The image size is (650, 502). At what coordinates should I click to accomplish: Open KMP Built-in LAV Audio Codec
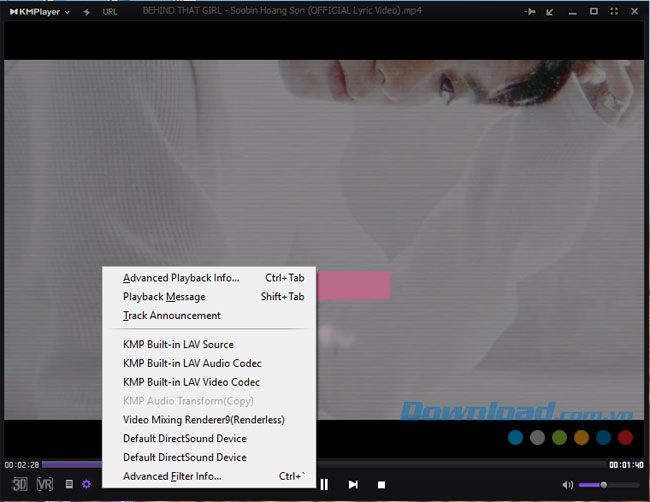pyautogui.click(x=209, y=363)
